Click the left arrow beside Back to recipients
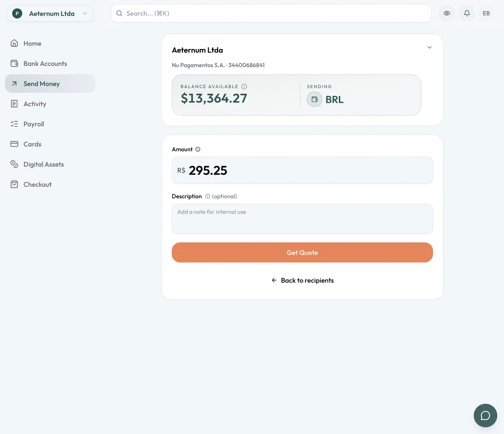504x434 pixels. tap(274, 280)
